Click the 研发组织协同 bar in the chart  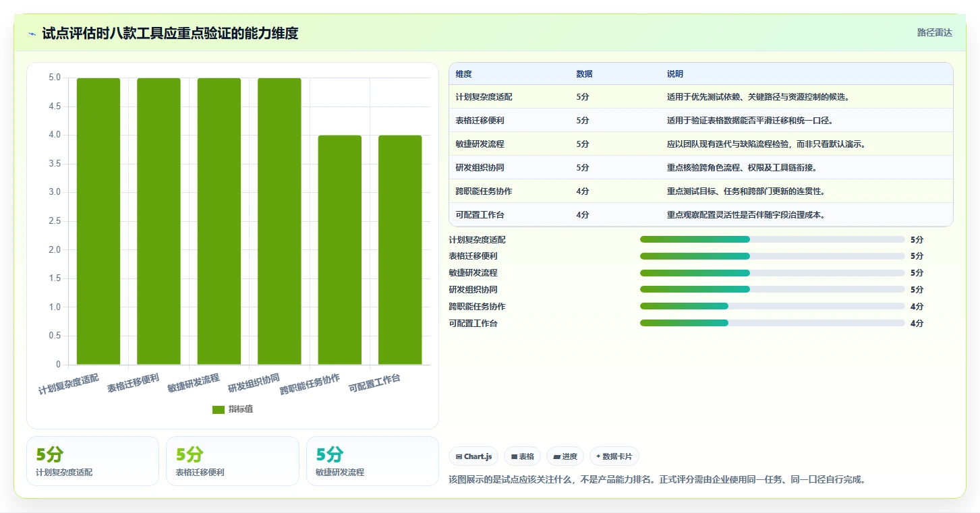click(279, 221)
